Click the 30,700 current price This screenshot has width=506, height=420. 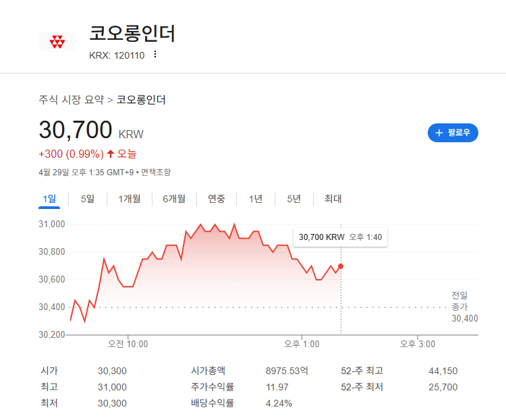[76, 129]
